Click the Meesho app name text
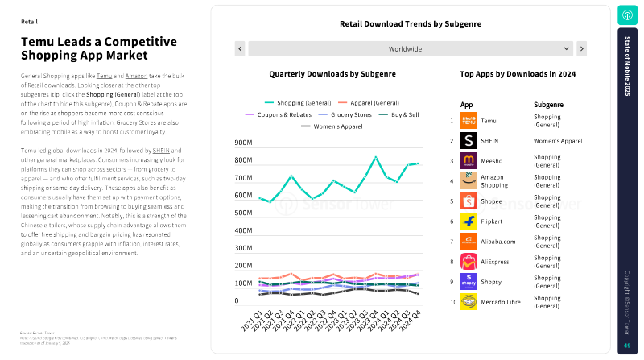The width and height of the screenshot is (644, 360). tap(492, 161)
